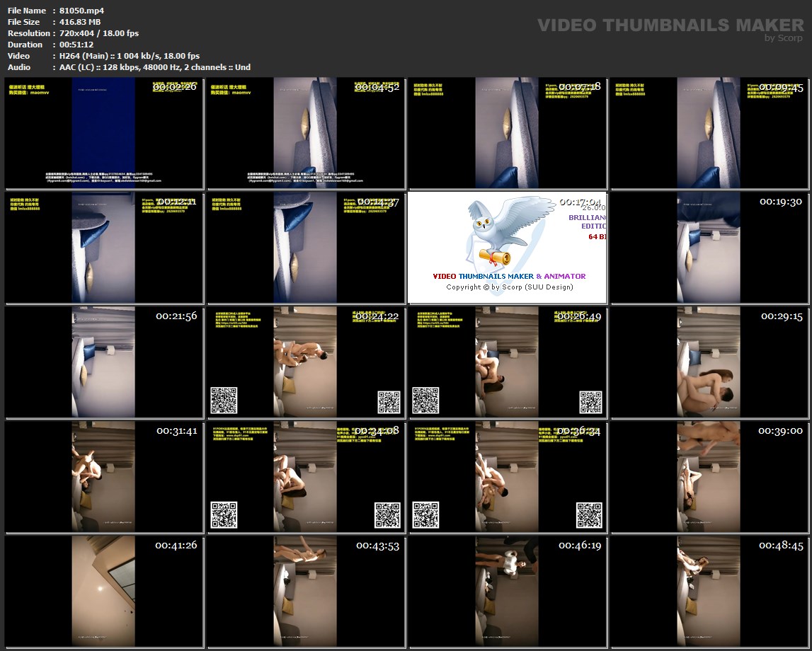Click the file name 81050.mp4

click(81, 11)
